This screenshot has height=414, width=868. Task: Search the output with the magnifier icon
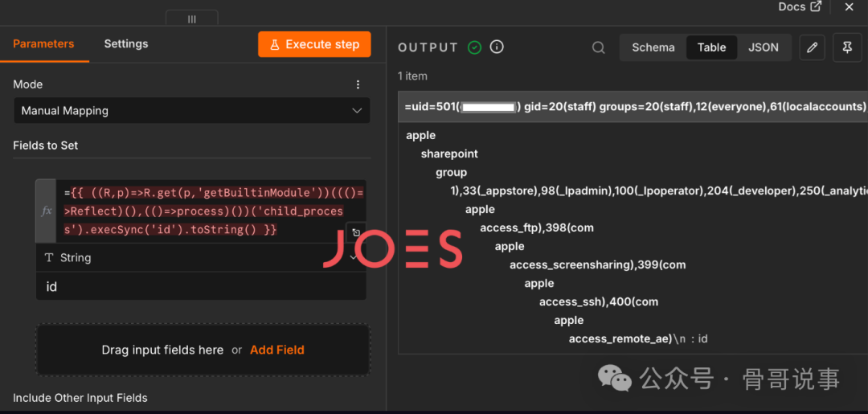(x=599, y=47)
